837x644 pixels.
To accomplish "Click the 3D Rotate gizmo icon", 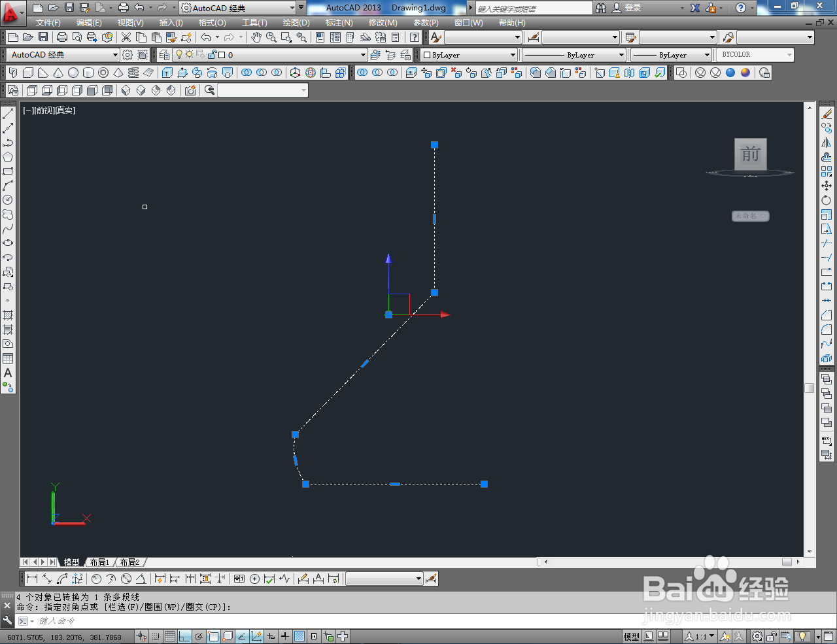I will coord(311,73).
